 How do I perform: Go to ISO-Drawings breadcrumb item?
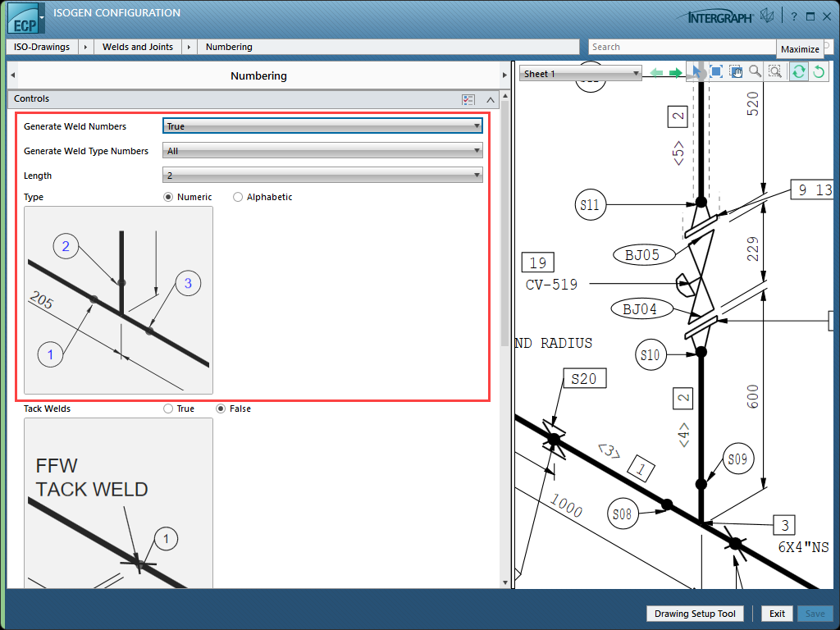[x=42, y=47]
